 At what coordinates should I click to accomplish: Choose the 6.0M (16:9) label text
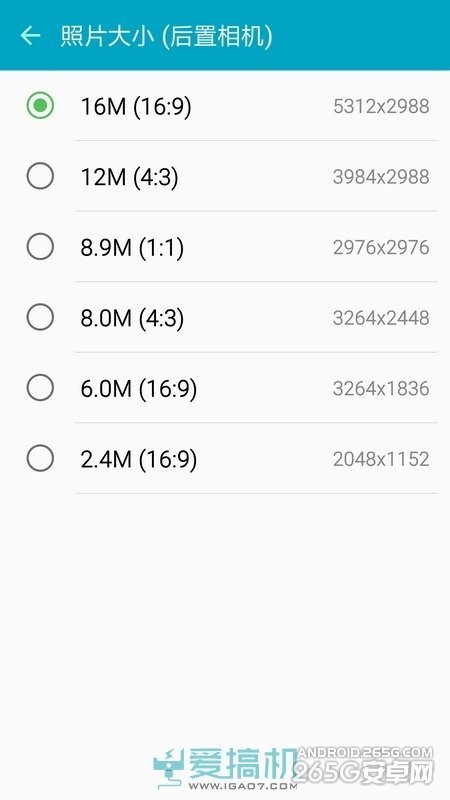[139, 389]
